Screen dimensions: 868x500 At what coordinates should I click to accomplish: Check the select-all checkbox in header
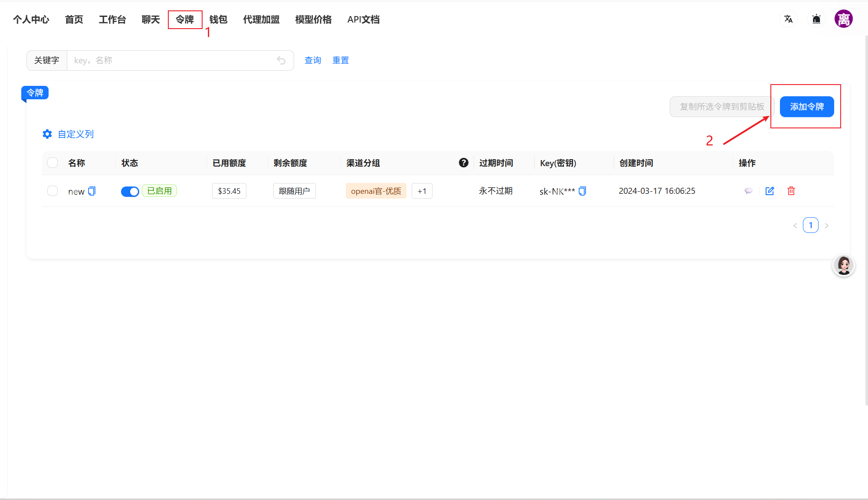pyautogui.click(x=52, y=163)
